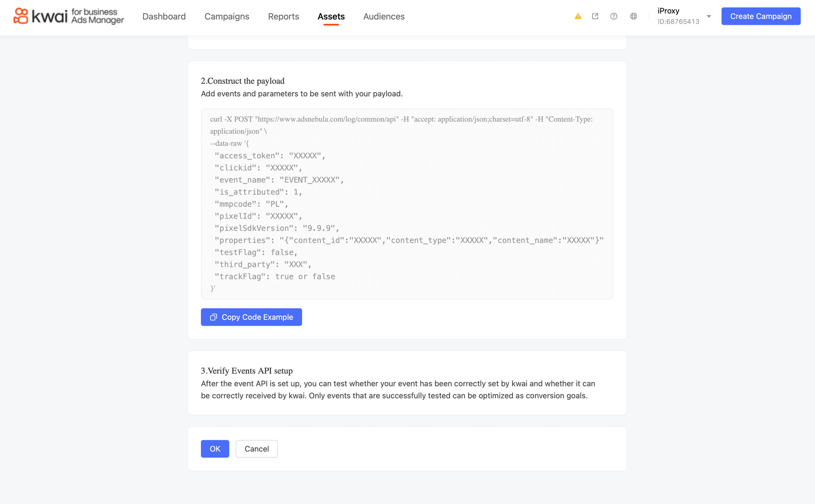
Task: Click the Cancel button
Action: coord(256,449)
